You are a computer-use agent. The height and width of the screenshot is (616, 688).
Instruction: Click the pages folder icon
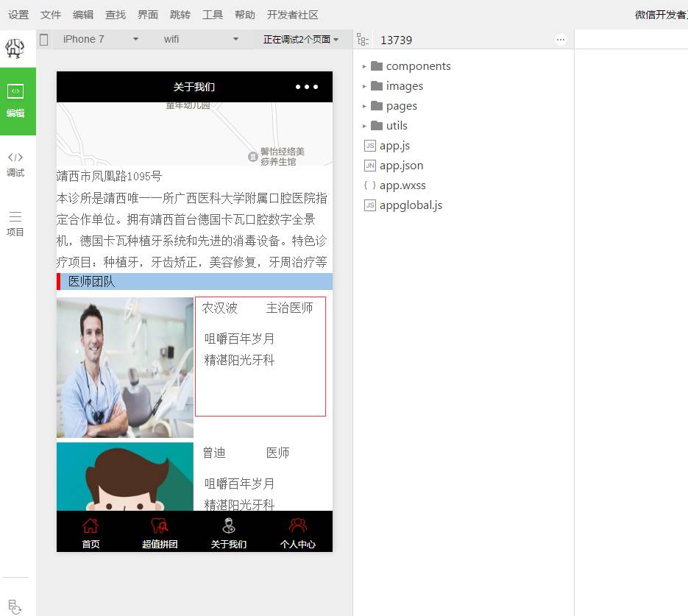pos(377,106)
